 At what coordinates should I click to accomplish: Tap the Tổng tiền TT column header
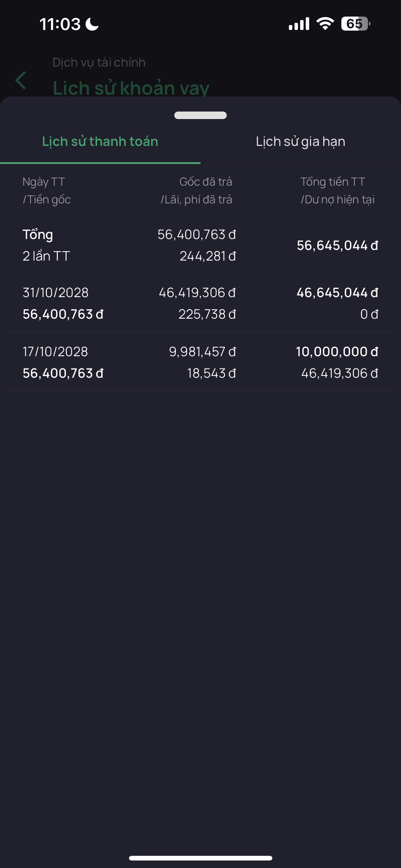point(333,182)
